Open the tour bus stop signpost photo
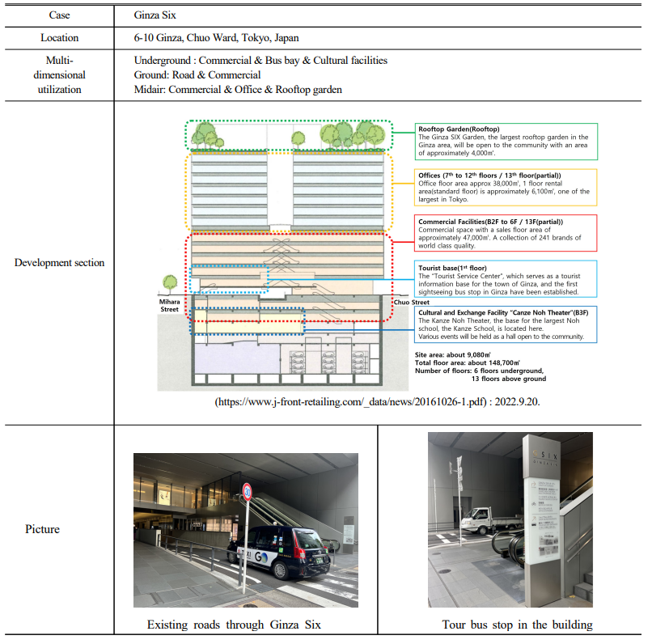Viewport: 652px width, 644px height. (510, 519)
